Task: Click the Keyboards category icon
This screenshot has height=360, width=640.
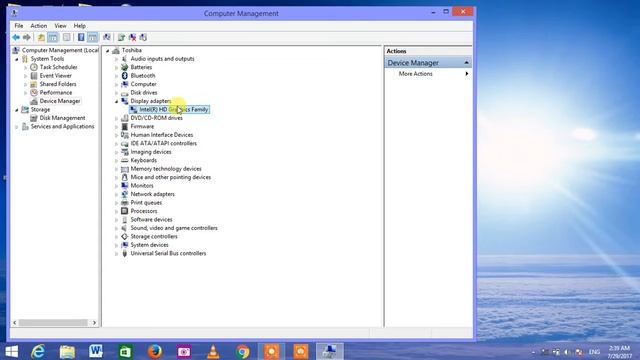Action: 124,160
